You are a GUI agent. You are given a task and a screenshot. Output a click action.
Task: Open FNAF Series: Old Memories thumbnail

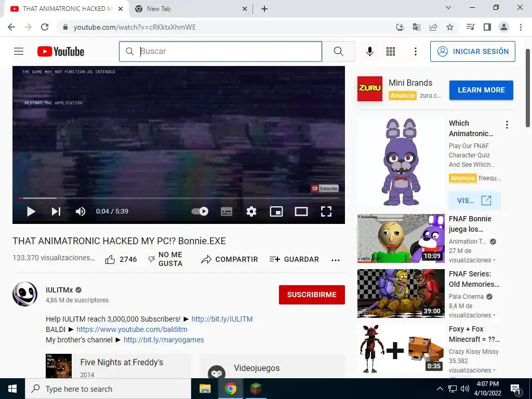click(x=401, y=294)
